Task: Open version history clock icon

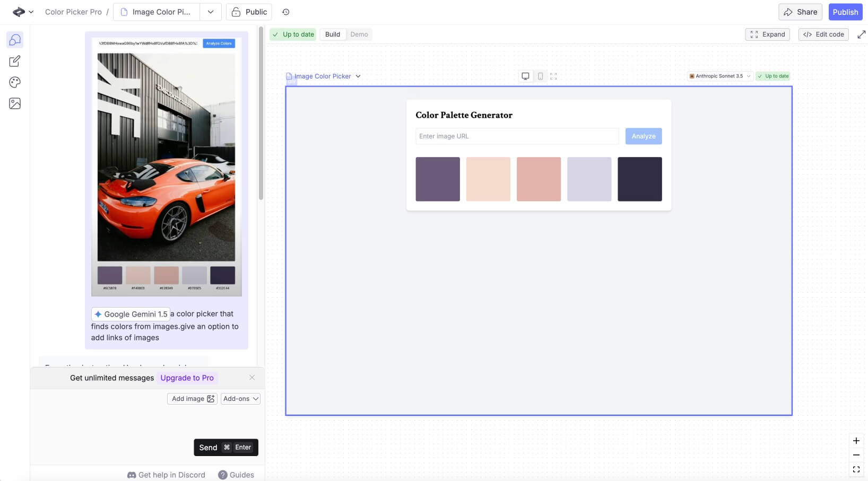Action: tap(285, 12)
